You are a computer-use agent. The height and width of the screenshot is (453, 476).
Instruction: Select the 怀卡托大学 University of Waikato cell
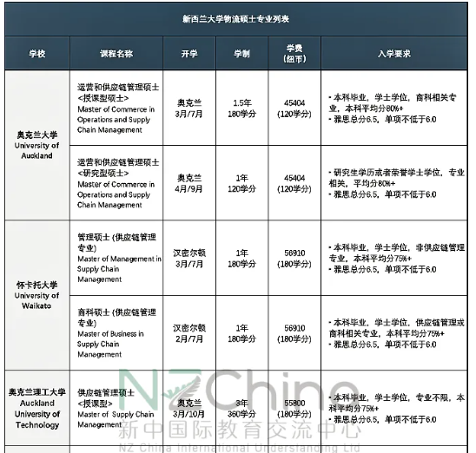pos(37,295)
